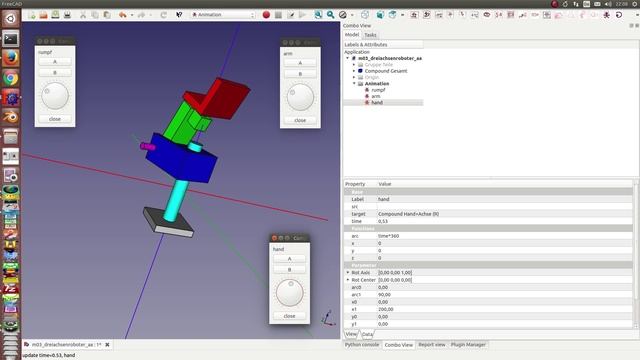Open Blender from the Ubuntu launcher
This screenshot has width=640, height=360.
click(11, 117)
